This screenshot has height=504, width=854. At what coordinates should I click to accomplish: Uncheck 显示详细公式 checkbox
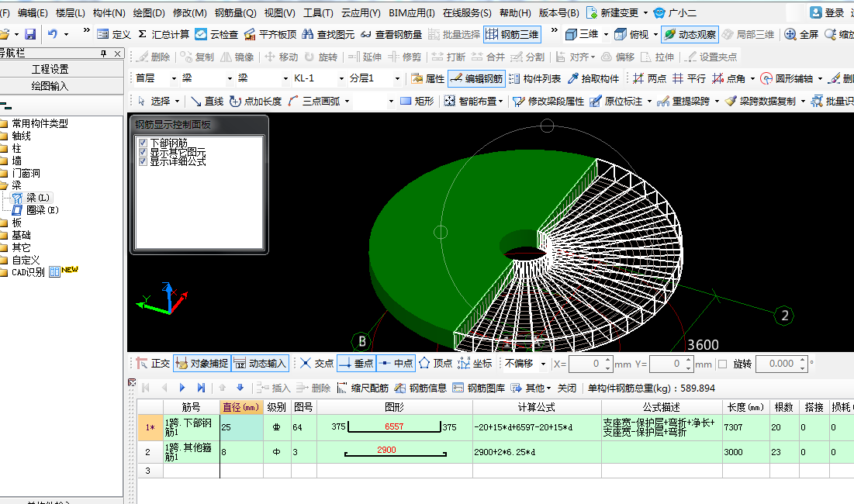[x=143, y=161]
